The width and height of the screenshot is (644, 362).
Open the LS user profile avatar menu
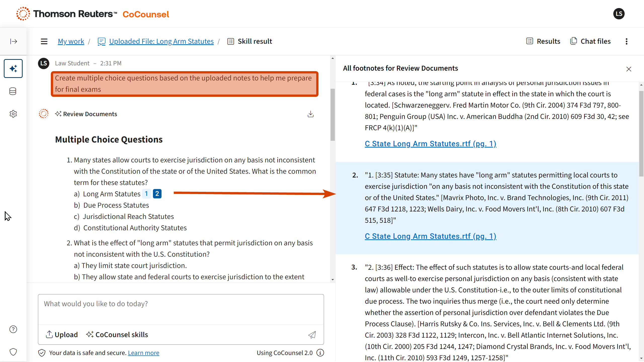(x=619, y=14)
